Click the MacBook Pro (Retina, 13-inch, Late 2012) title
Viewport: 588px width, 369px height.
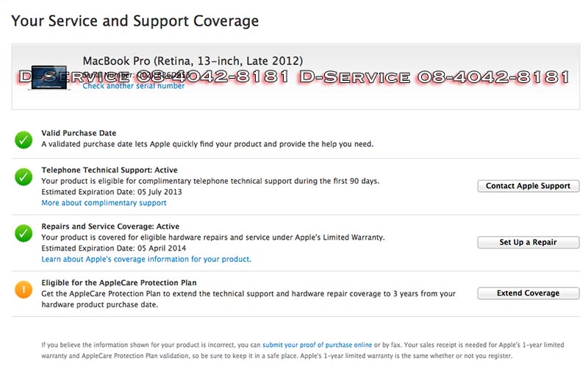pos(193,61)
